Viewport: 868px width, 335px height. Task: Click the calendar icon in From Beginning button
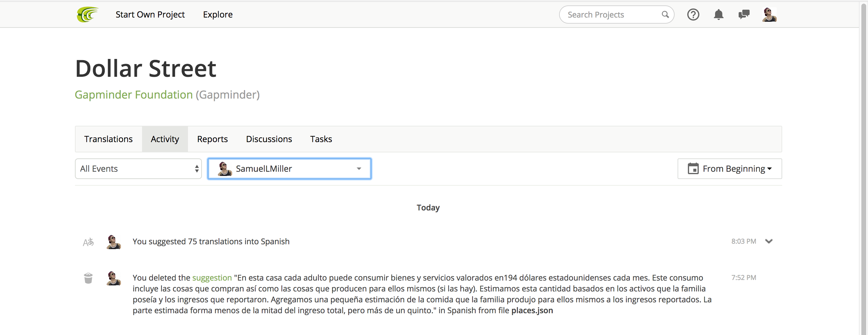693,168
